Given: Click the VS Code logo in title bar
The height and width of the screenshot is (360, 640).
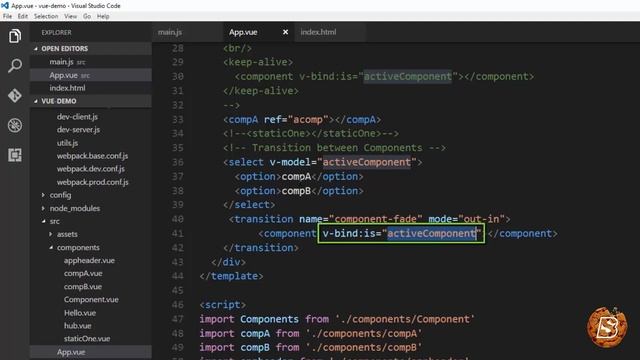Looking at the screenshot, I should tap(5, 6).
